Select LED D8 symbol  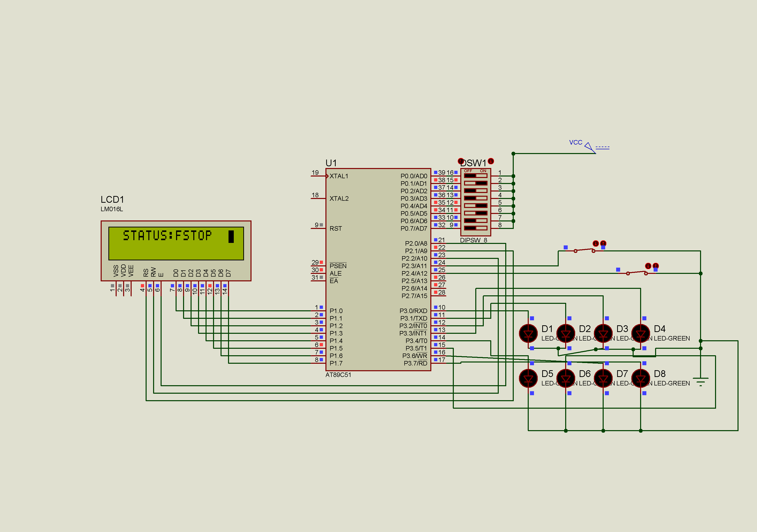click(641, 378)
